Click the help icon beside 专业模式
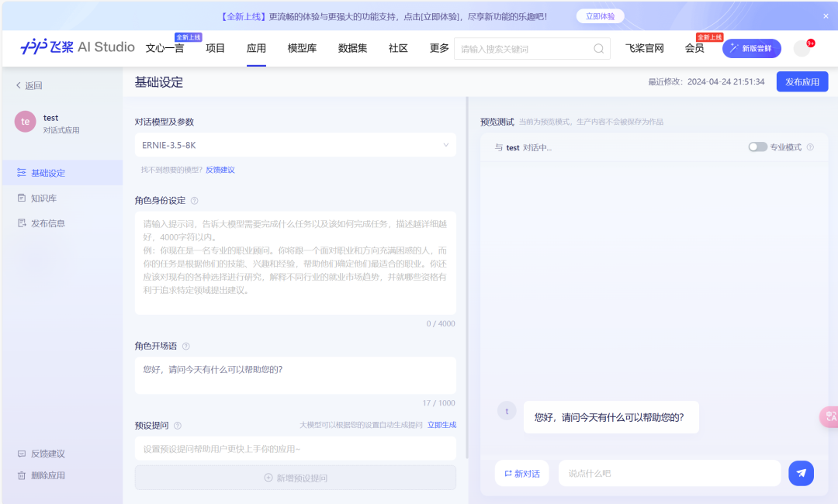This screenshot has height=504, width=838. pos(810,147)
